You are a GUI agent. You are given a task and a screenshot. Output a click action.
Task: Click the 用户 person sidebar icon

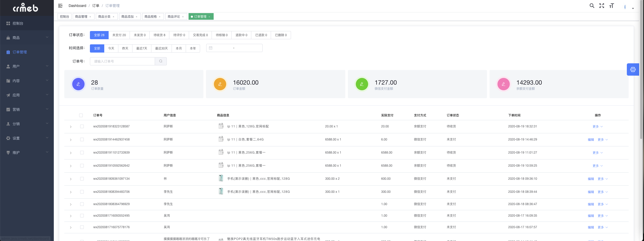point(8,66)
